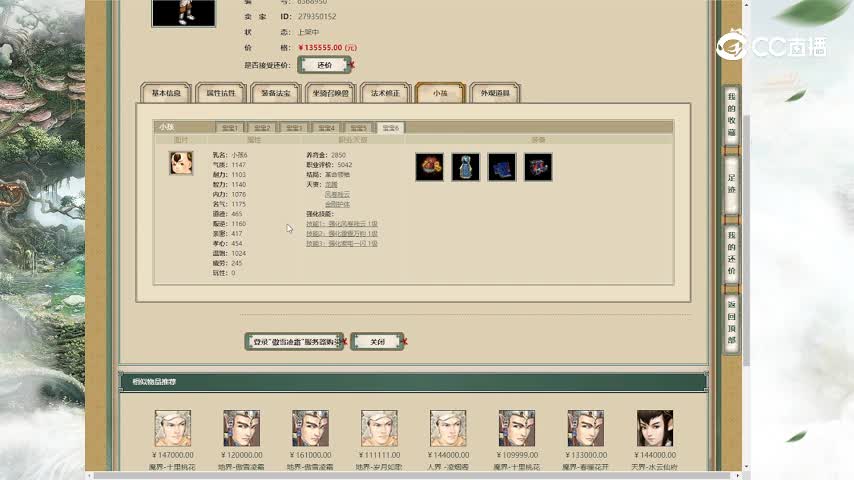The width and height of the screenshot is (854, 480).
Task: Select sub-tab 宝宝1
Action: (x=230, y=127)
